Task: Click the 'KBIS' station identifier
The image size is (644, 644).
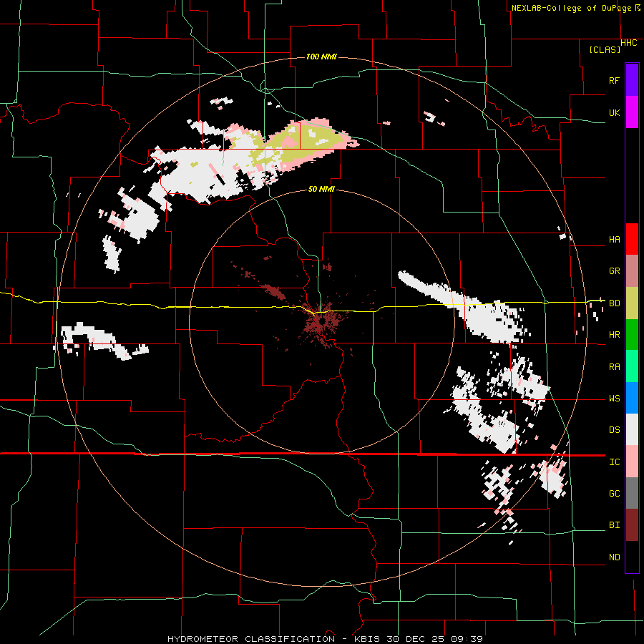Action: coord(368,639)
